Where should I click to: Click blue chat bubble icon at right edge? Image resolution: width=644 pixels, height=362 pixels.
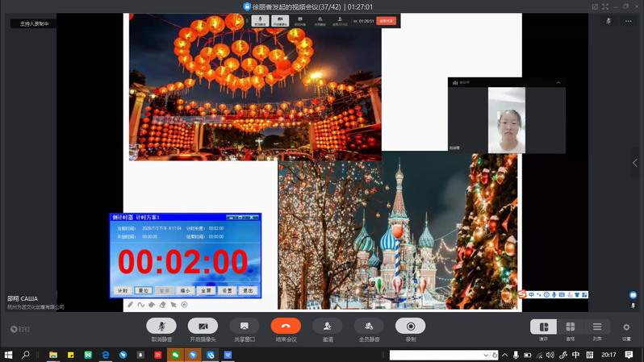(633, 295)
